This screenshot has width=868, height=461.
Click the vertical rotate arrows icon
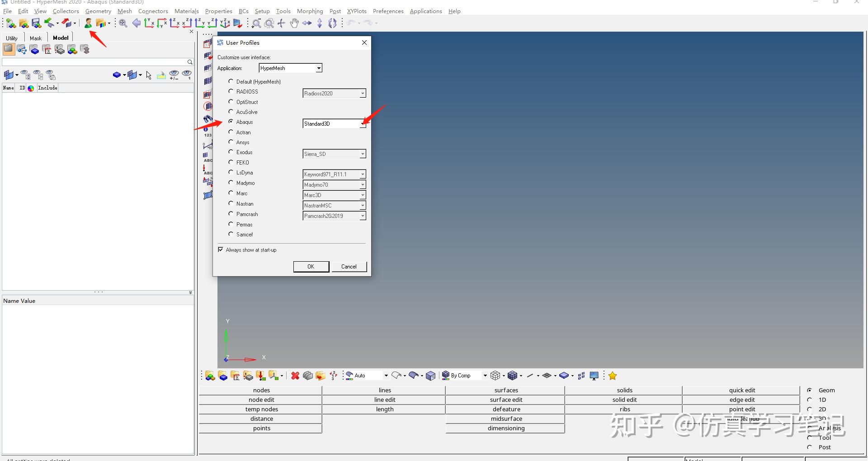(x=320, y=23)
